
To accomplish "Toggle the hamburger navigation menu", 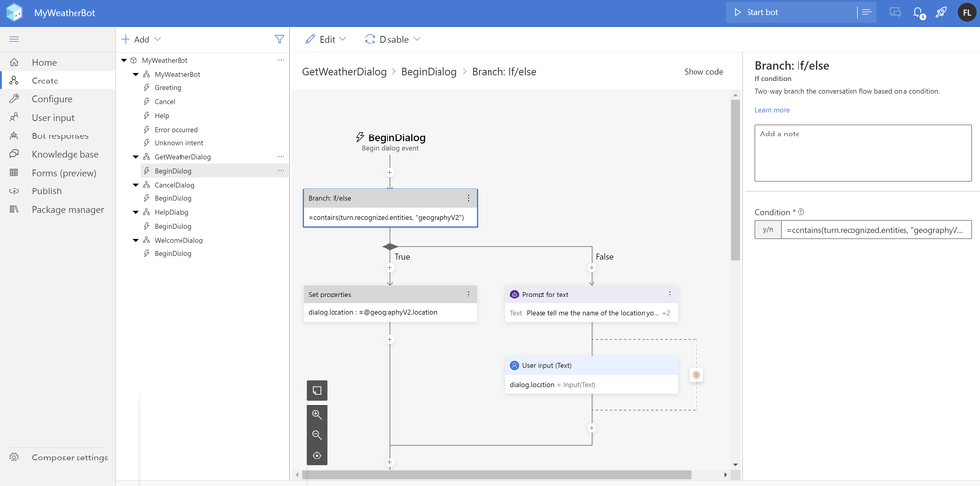I will tap(14, 39).
